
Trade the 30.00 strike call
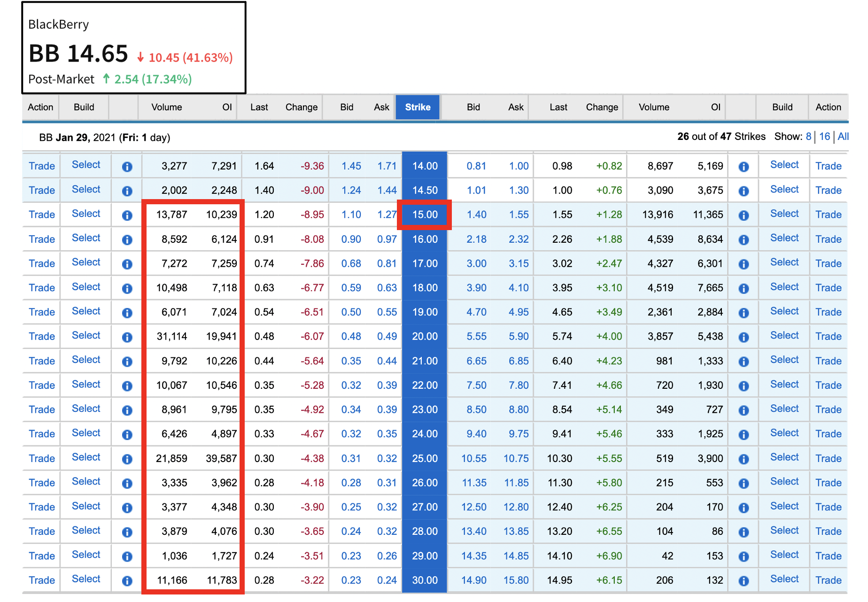pyautogui.click(x=42, y=580)
